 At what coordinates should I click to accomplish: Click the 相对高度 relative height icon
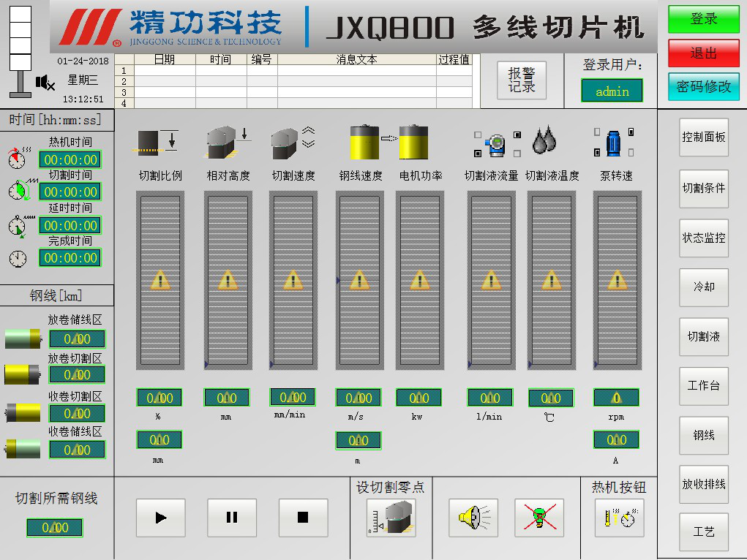tap(228, 142)
